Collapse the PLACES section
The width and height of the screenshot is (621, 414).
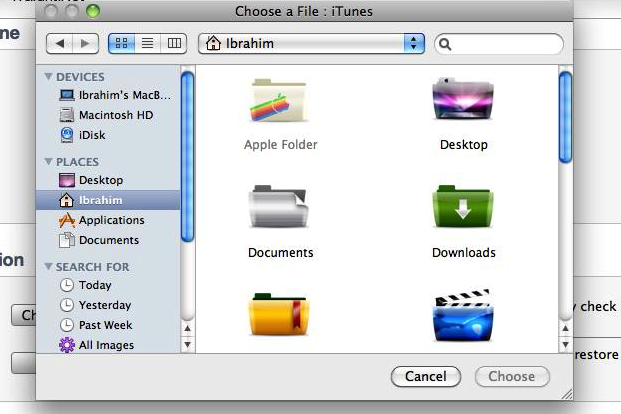tap(48, 162)
